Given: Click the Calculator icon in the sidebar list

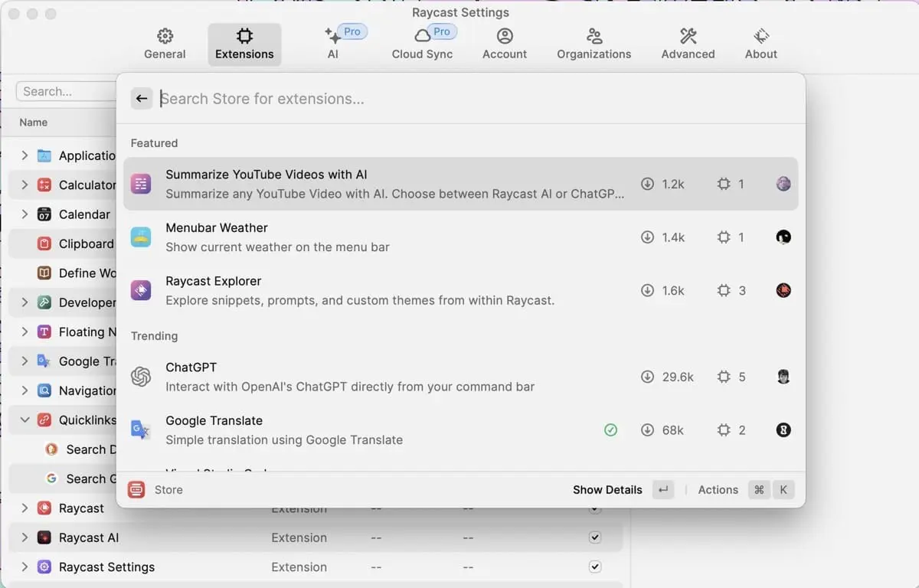Looking at the screenshot, I should click(44, 185).
